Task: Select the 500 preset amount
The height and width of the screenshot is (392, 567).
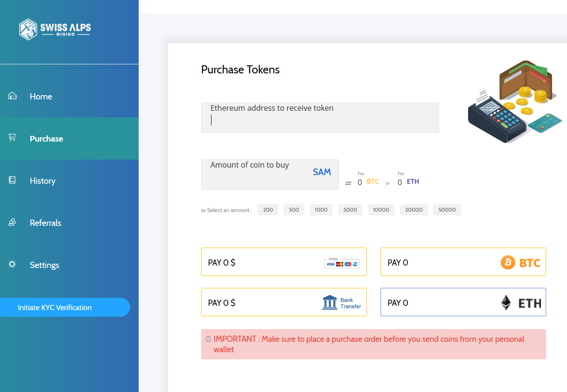Action: (x=294, y=210)
